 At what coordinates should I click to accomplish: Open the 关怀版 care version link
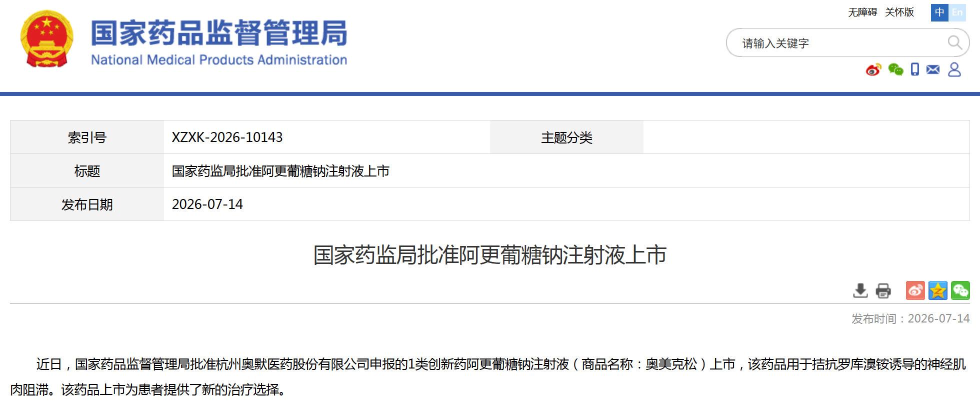click(899, 12)
